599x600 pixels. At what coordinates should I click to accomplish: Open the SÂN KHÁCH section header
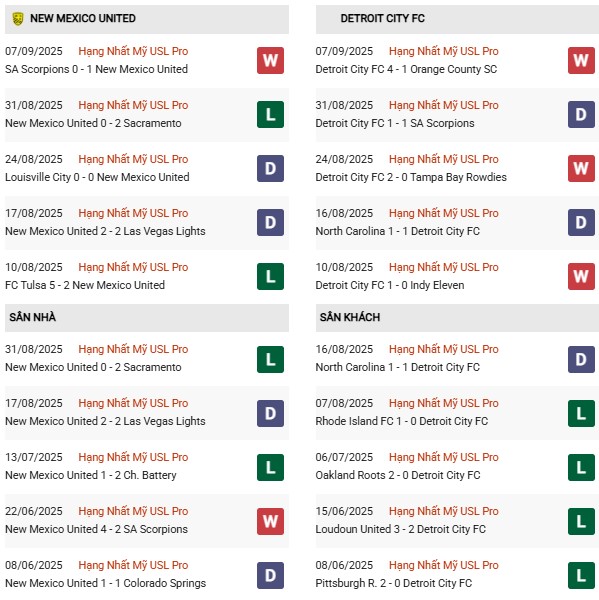pyautogui.click(x=457, y=318)
